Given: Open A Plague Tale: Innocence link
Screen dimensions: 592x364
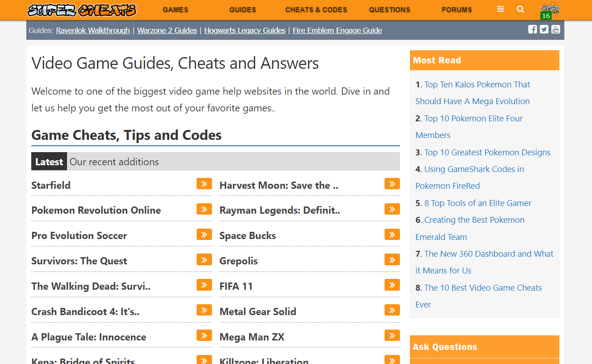Looking at the screenshot, I should (89, 337).
